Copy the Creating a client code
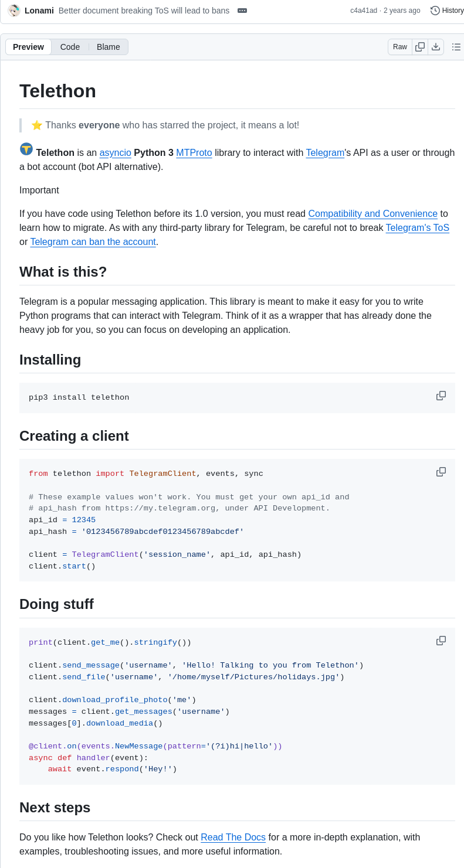Image resolution: width=464 pixels, height=868 pixels. [441, 472]
